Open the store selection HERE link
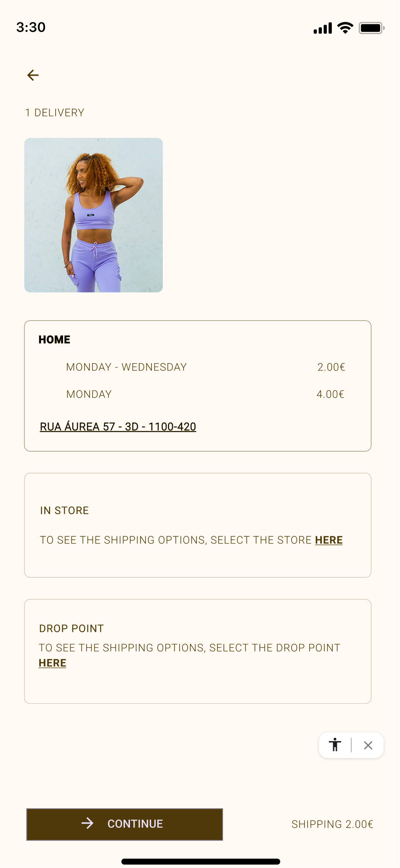 pos(329,540)
